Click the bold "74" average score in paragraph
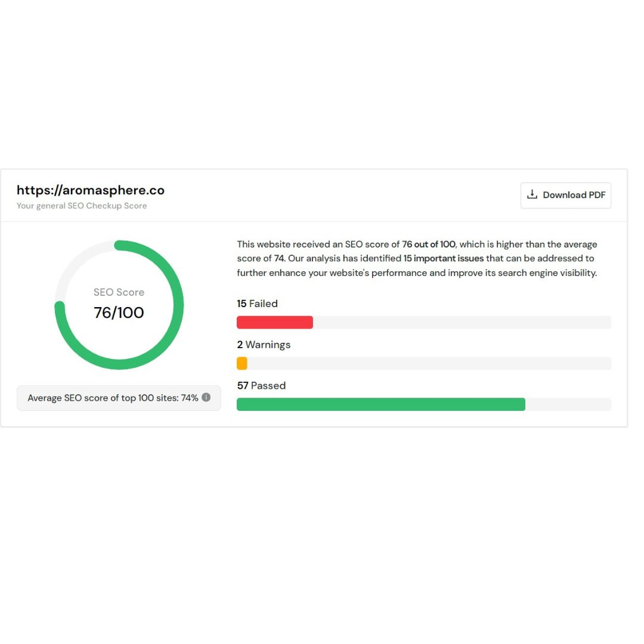The height and width of the screenshot is (644, 644). click(278, 259)
